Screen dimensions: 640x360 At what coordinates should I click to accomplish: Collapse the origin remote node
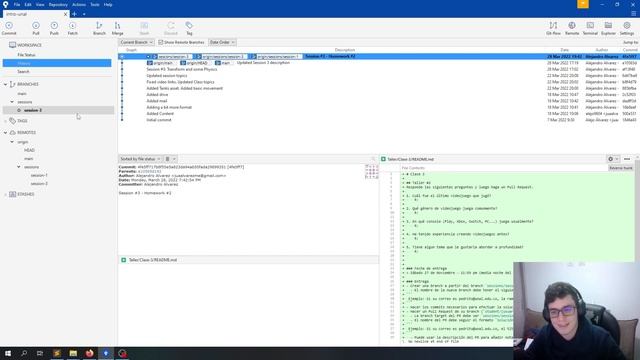pos(12,142)
